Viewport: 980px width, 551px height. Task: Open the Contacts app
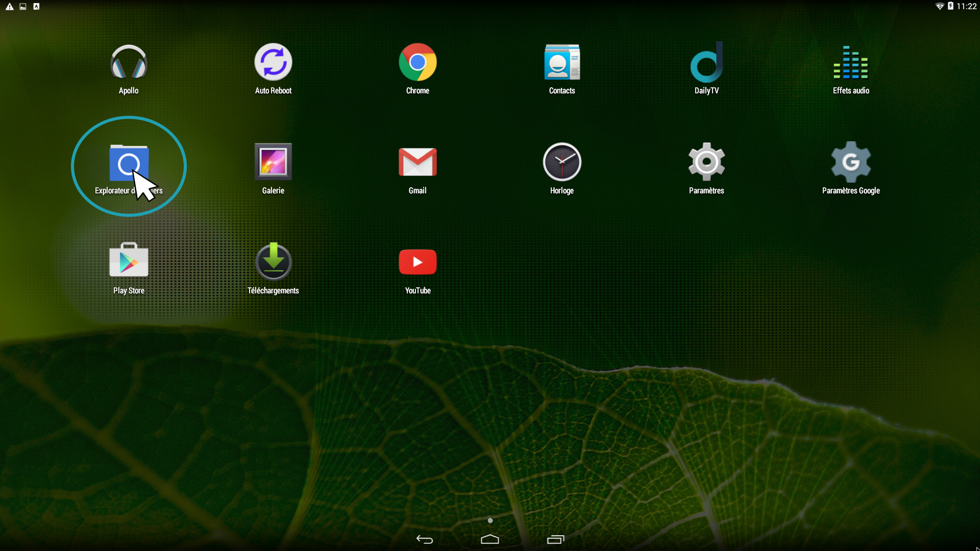point(562,69)
